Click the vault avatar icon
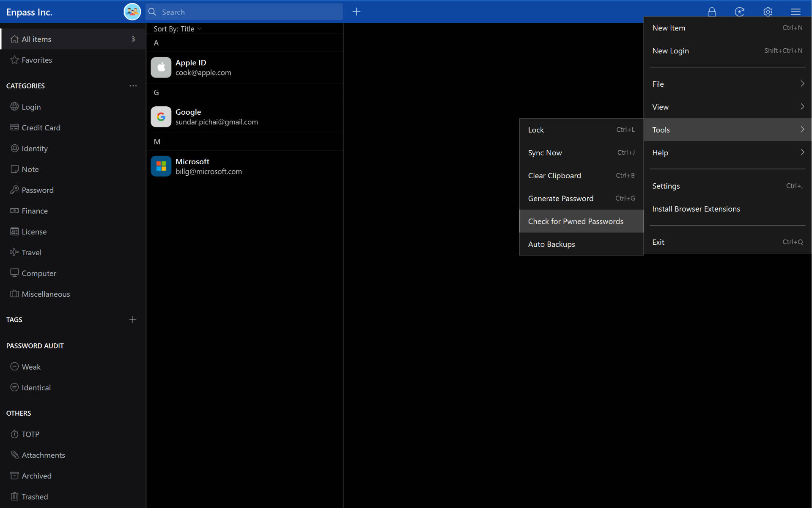812x508 pixels. (x=132, y=12)
